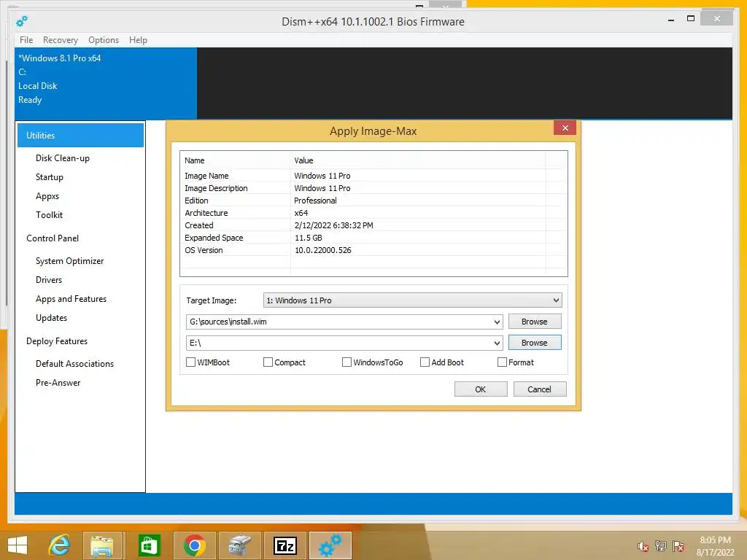Open Updates in sidebar

coord(51,318)
